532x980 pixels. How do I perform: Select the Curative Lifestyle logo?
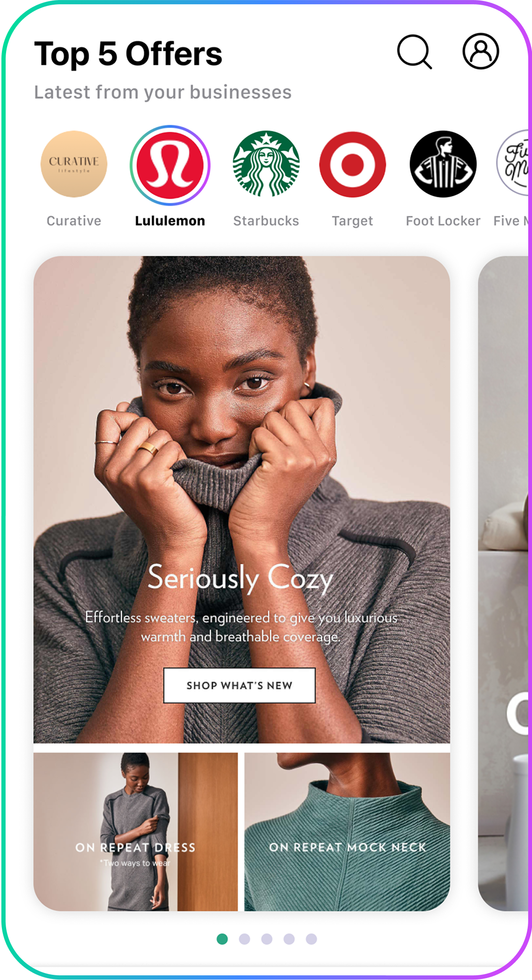pos(74,164)
